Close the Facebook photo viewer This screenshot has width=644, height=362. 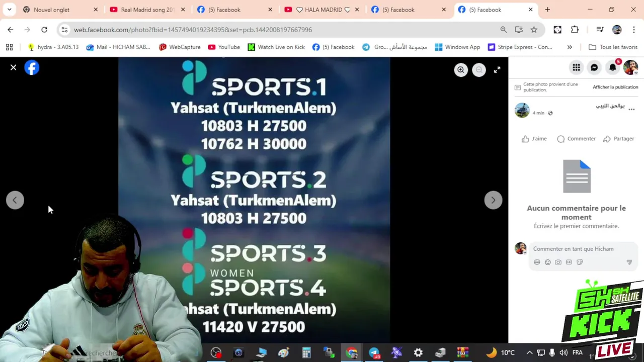click(x=14, y=67)
